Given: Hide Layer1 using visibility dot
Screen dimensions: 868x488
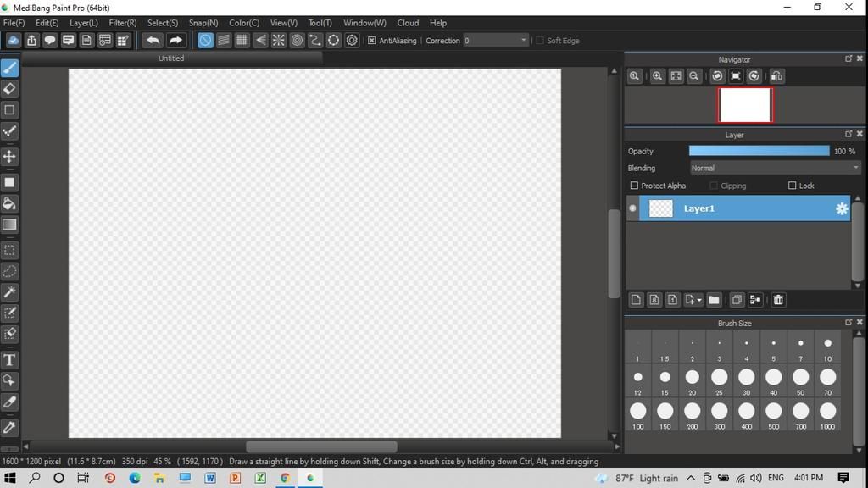Looking at the screenshot, I should pyautogui.click(x=632, y=208).
